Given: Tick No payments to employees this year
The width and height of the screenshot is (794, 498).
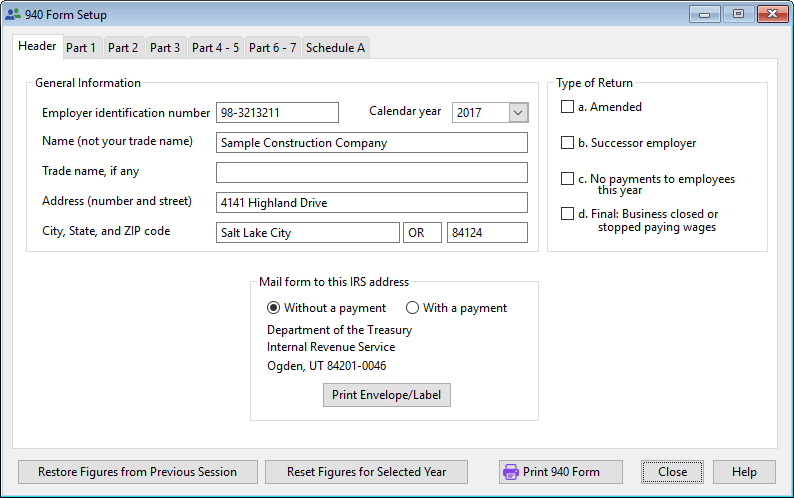Looking at the screenshot, I should [568, 179].
